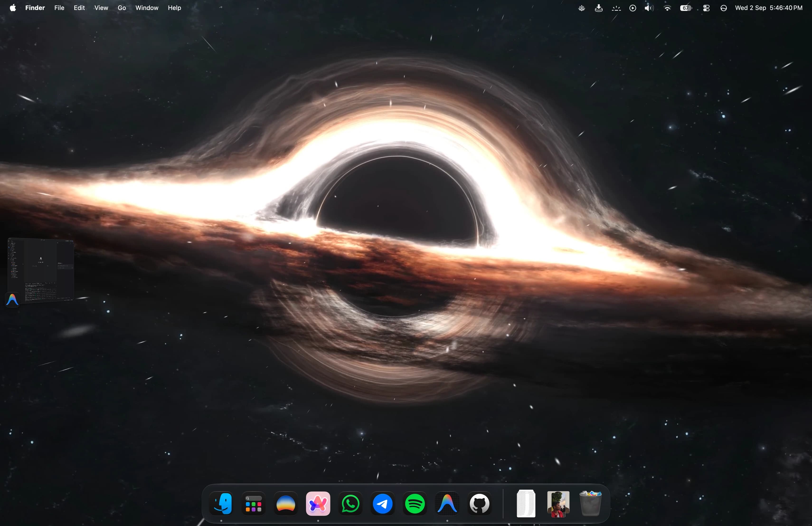Open the Help menu

click(174, 8)
